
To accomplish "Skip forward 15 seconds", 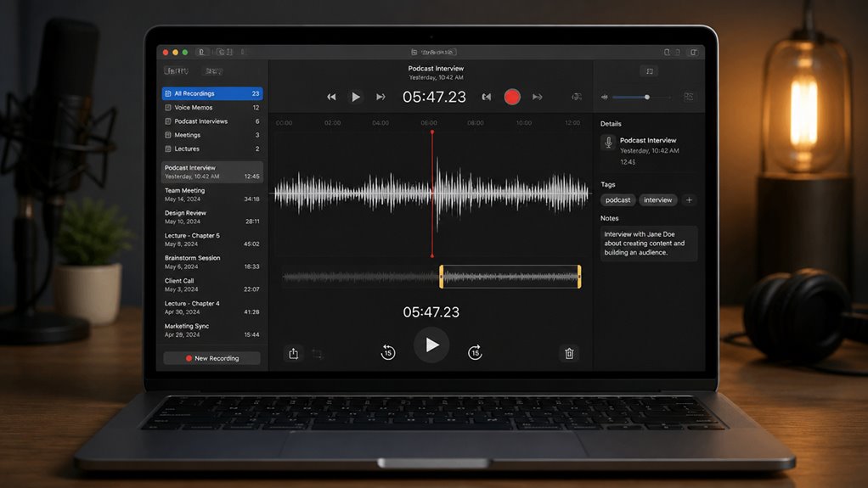I will pos(475,352).
